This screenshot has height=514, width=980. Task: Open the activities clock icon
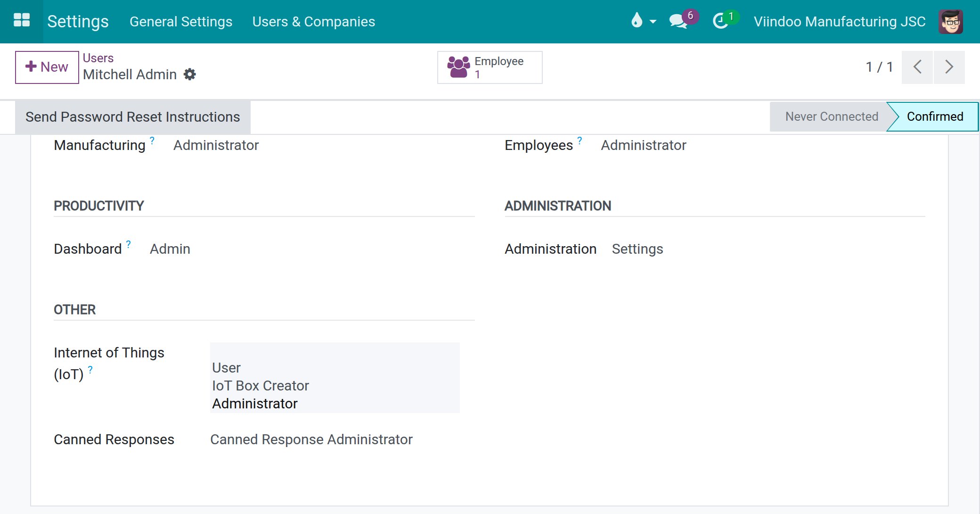[x=720, y=21]
